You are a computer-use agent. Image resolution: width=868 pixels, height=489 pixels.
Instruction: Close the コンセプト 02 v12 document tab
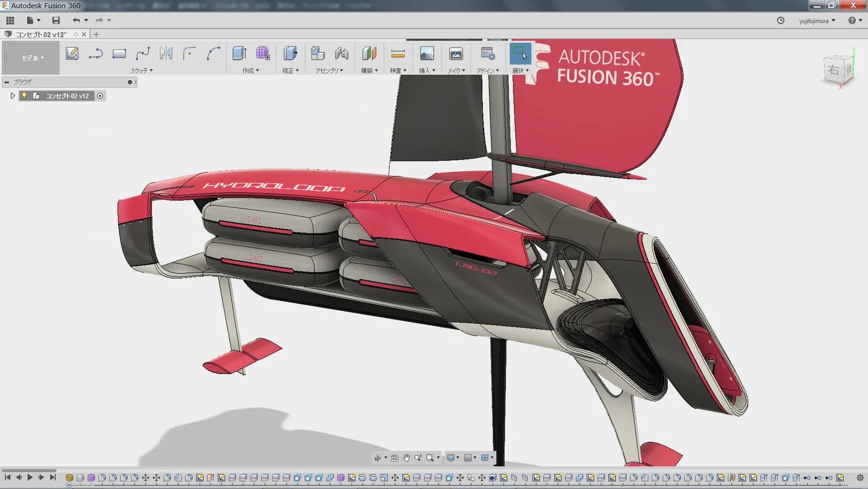click(84, 35)
